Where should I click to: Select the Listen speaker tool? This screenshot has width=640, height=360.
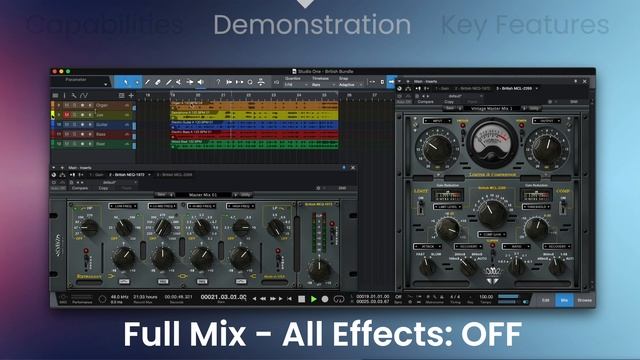click(200, 82)
